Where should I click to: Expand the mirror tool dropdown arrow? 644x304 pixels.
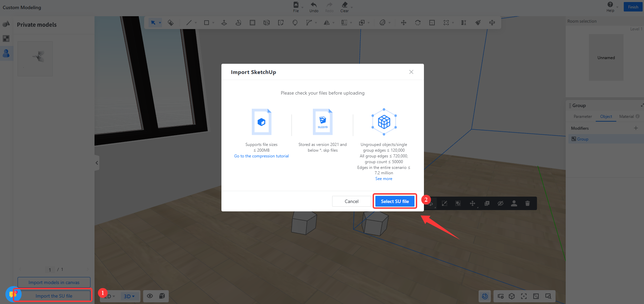coord(333,23)
